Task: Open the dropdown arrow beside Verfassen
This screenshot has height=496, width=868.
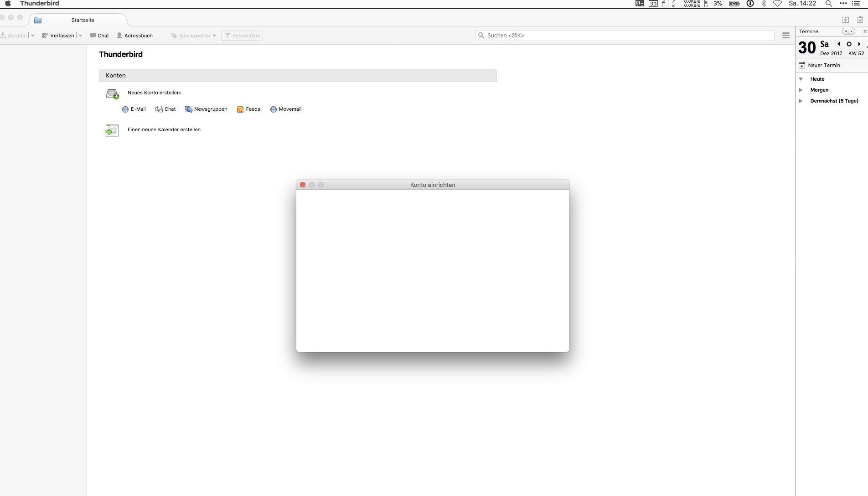Action: pyautogui.click(x=80, y=36)
